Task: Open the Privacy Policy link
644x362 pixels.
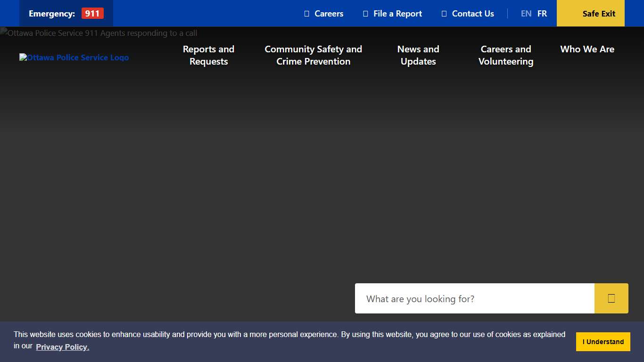Action: click(x=63, y=347)
